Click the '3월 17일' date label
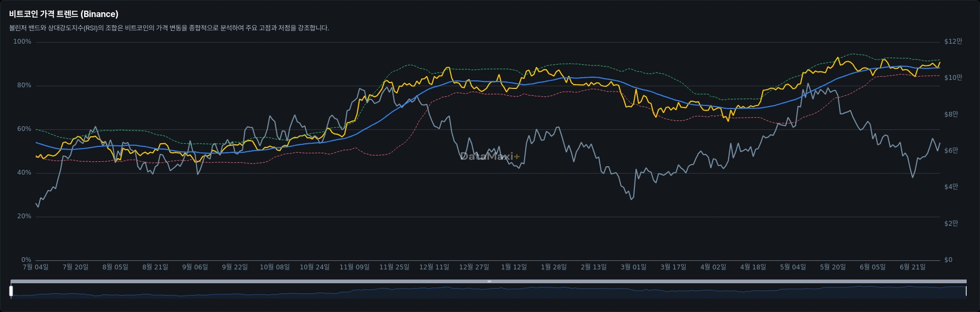Viewport: 980px width, 312px height. 673,267
